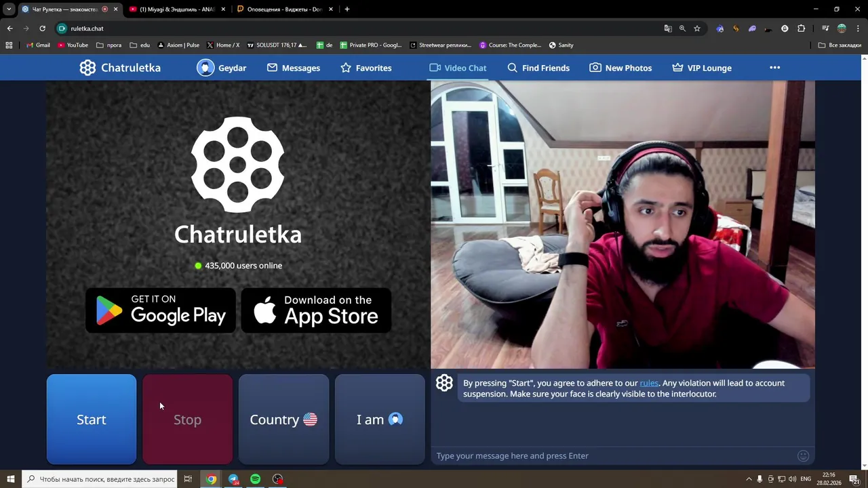Click the purple ghost extension icon
This screenshot has height=488, width=868.
pos(752,28)
